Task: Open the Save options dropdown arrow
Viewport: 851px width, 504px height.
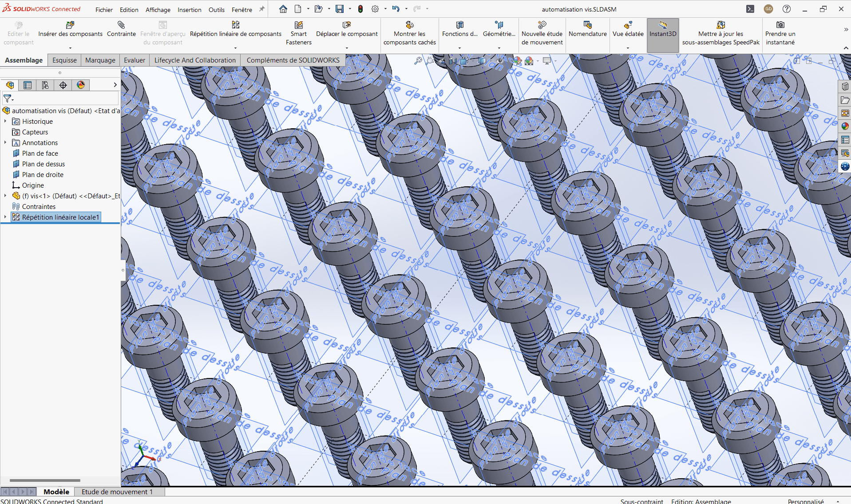Action: click(x=350, y=9)
